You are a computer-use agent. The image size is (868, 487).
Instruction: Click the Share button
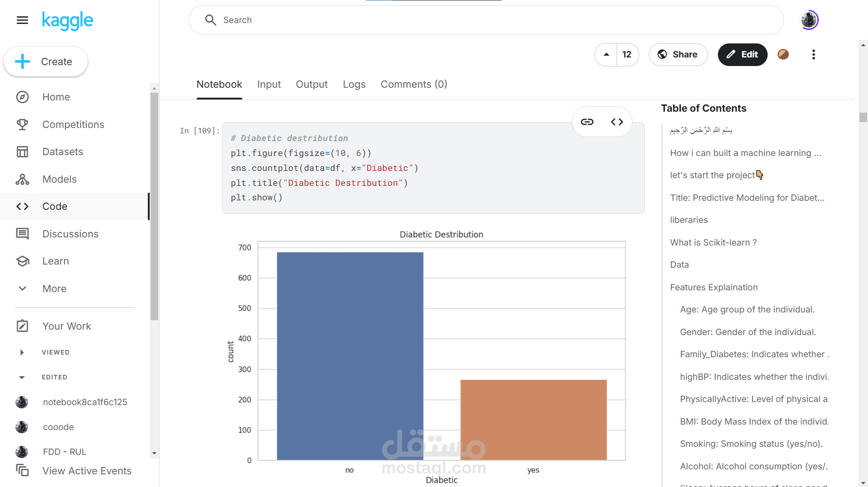[x=678, y=55]
